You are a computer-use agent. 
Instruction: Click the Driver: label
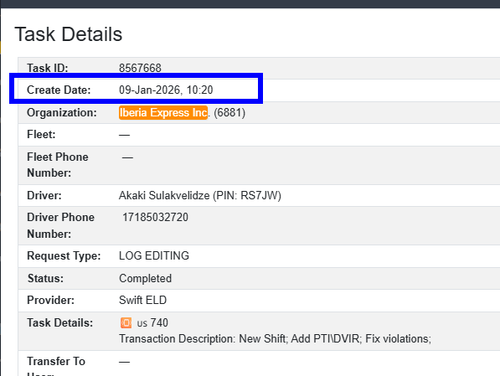pos(44,195)
